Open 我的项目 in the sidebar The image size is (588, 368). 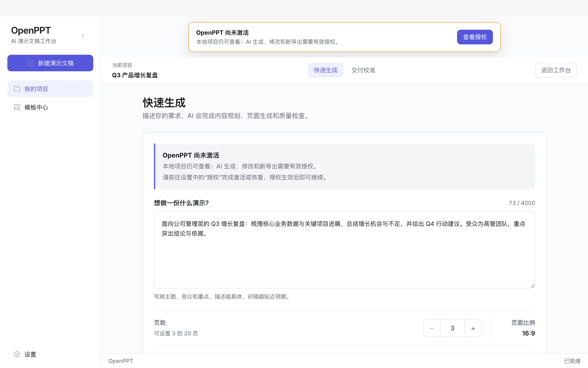[50, 89]
